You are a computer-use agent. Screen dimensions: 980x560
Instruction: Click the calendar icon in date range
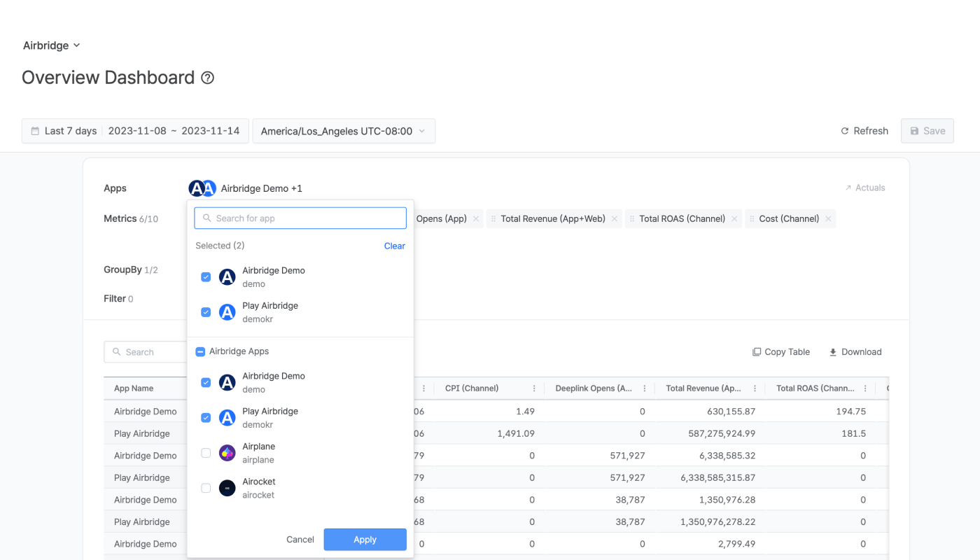pos(35,131)
